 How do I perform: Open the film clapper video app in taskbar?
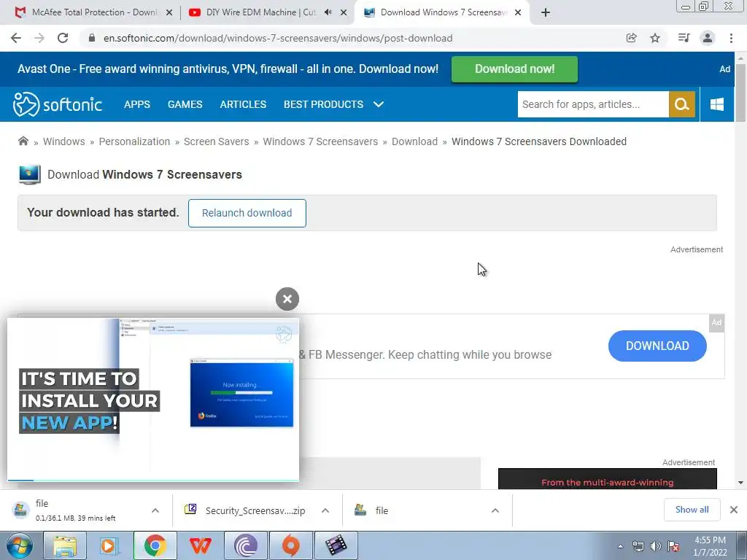(336, 545)
